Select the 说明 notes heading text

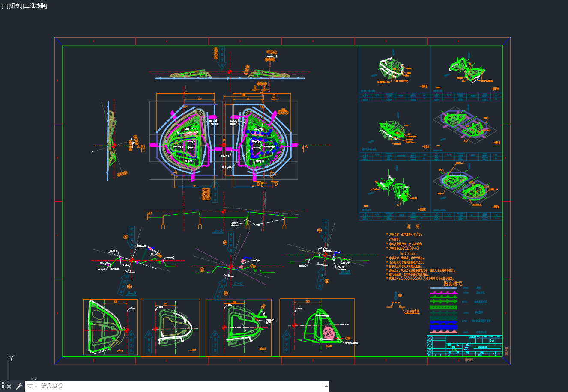413,226
